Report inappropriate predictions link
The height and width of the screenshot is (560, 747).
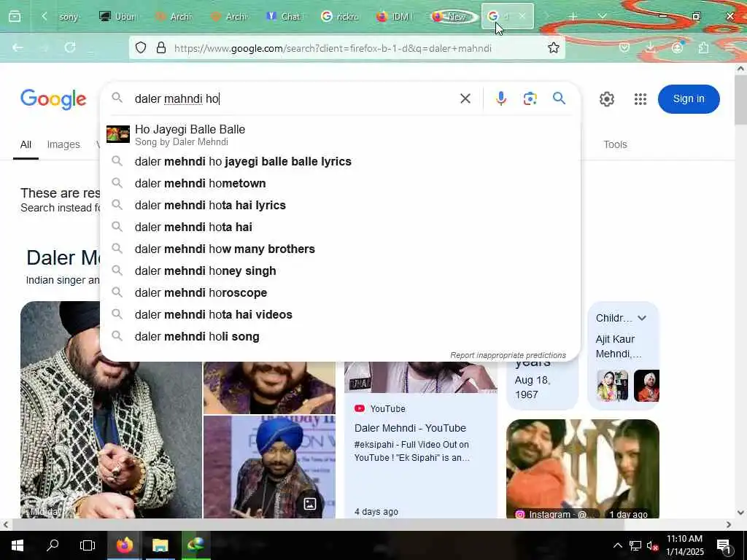pos(508,355)
